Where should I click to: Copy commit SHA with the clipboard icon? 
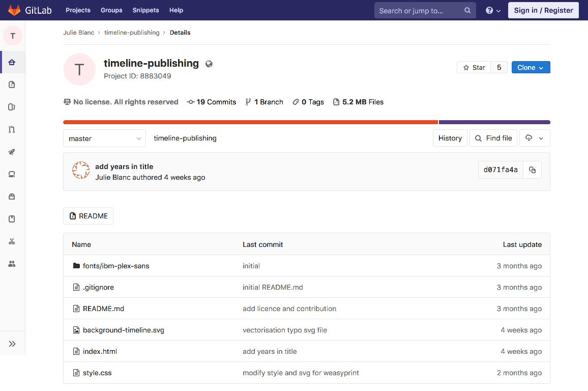point(532,170)
